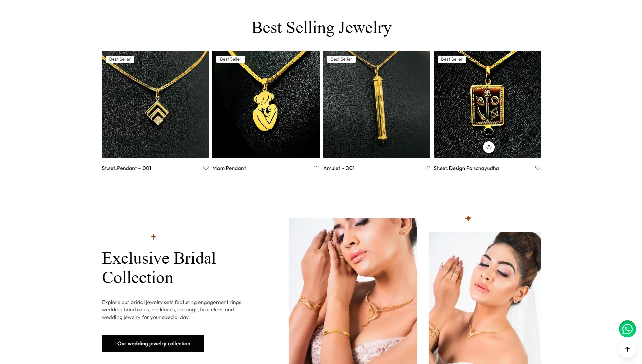This screenshot has height=364, width=642.
Task: Open St.set.Design Panchayudha product title
Action: click(466, 168)
